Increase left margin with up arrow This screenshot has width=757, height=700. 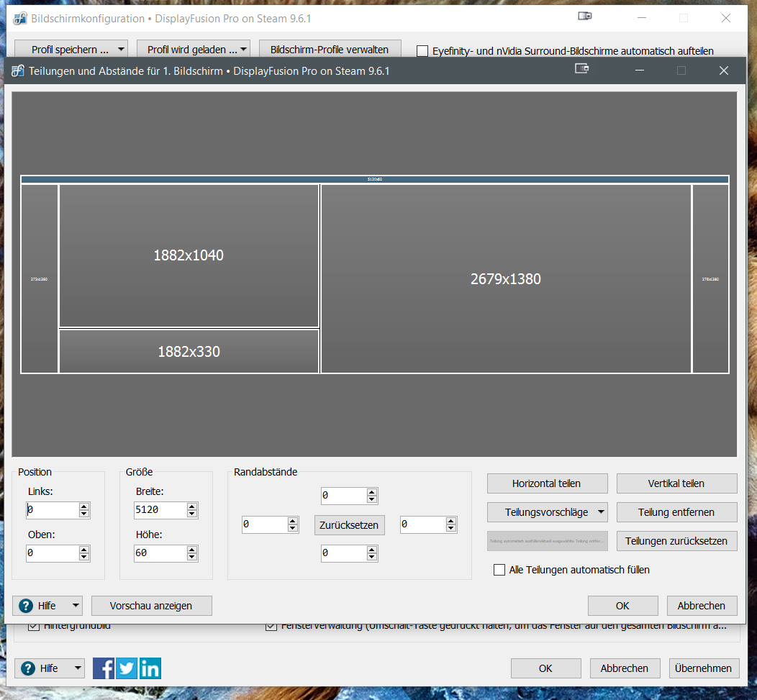(293, 521)
